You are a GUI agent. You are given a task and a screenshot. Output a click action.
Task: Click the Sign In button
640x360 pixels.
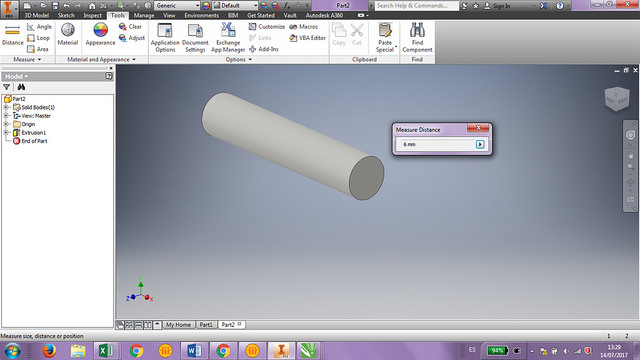497,6
